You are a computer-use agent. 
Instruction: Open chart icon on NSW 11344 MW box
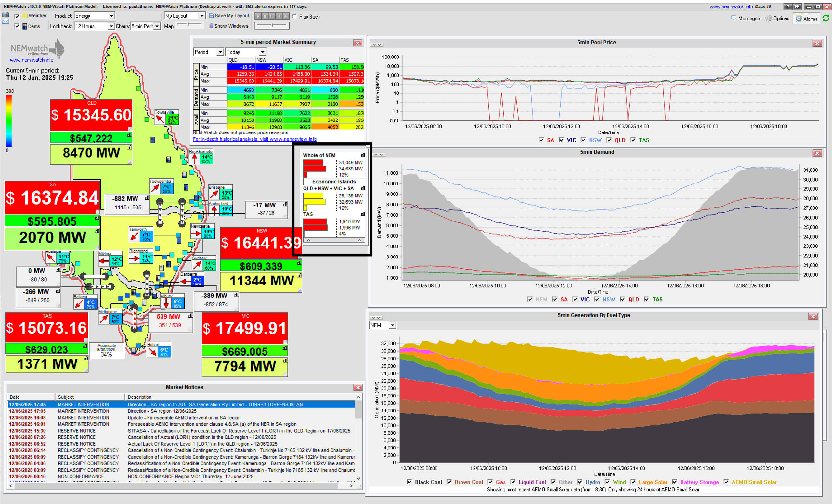coord(300,276)
